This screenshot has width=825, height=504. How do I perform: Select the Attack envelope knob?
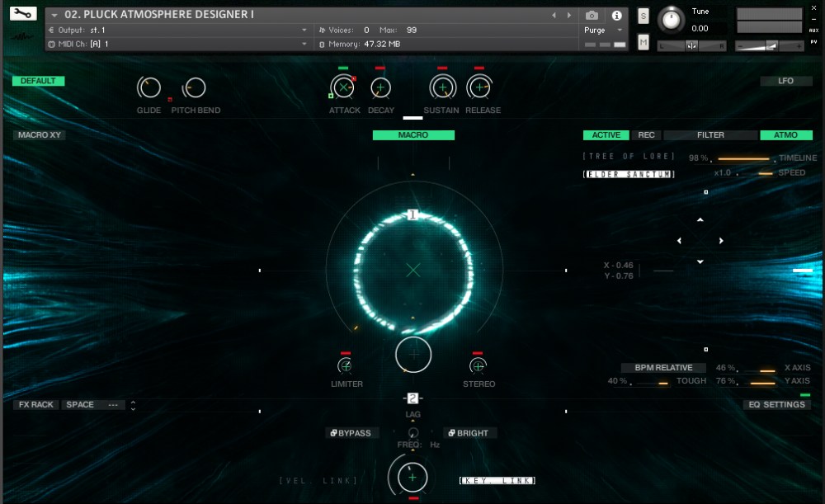click(344, 86)
